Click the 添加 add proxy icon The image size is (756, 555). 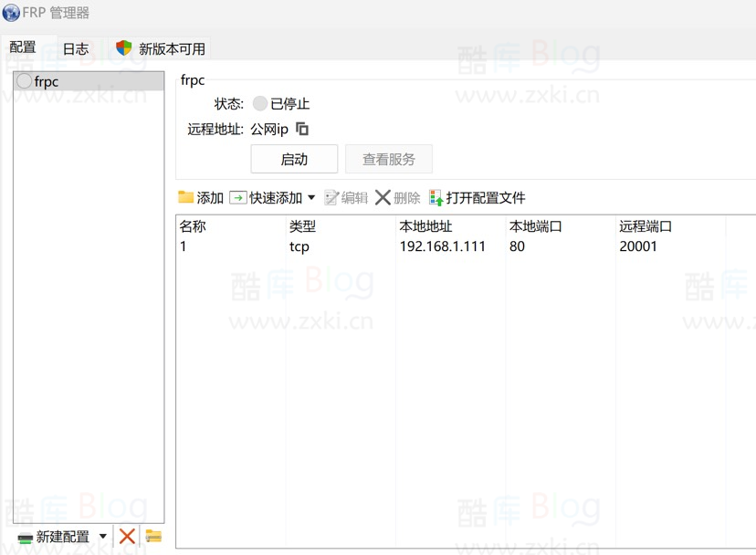(x=188, y=196)
